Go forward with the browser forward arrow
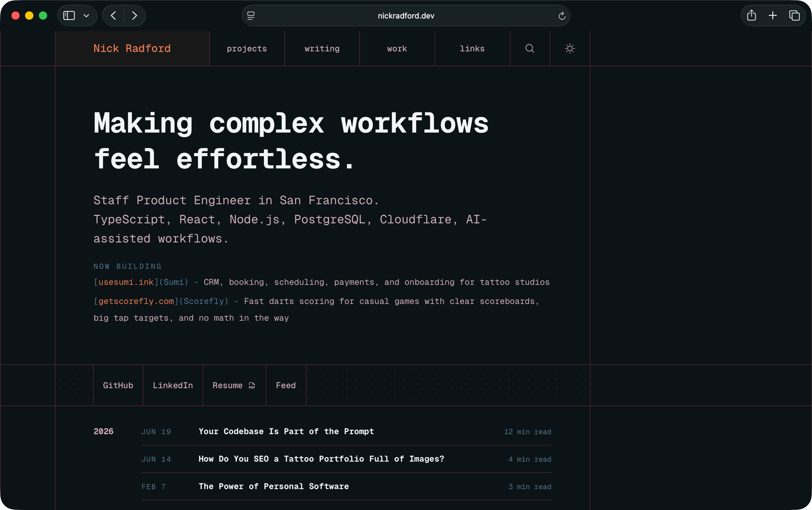 click(x=134, y=16)
